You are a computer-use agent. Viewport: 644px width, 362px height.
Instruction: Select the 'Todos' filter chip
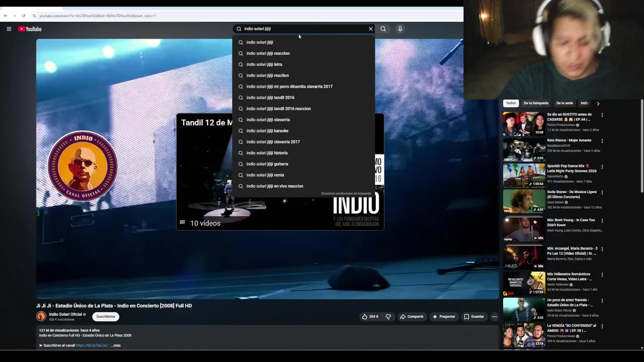coord(511,103)
